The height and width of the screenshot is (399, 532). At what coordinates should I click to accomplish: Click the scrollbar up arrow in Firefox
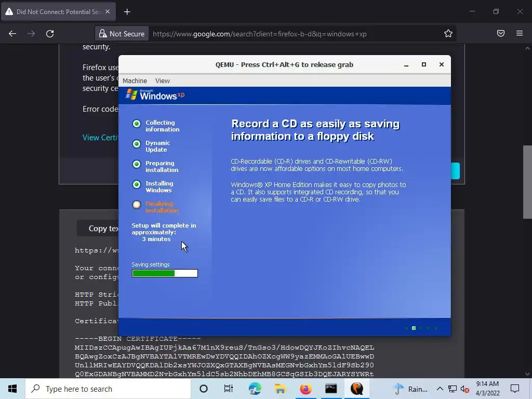(x=527, y=48)
